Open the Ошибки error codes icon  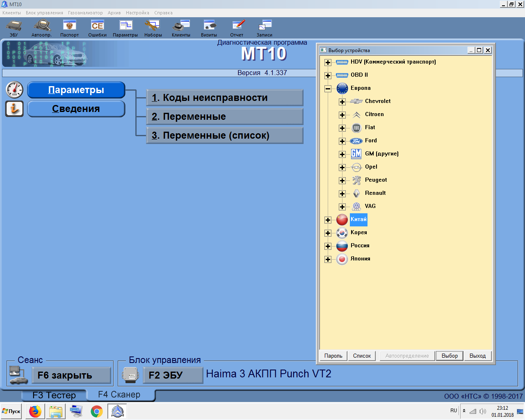(97, 28)
